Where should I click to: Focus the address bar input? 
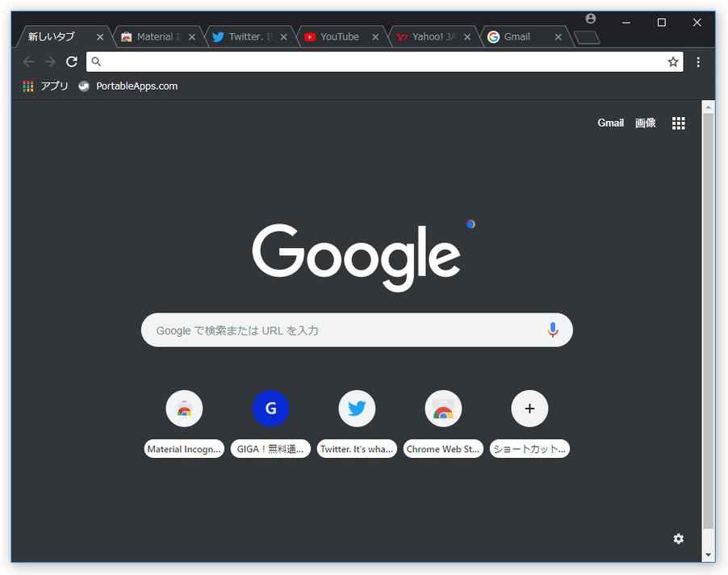(x=384, y=61)
